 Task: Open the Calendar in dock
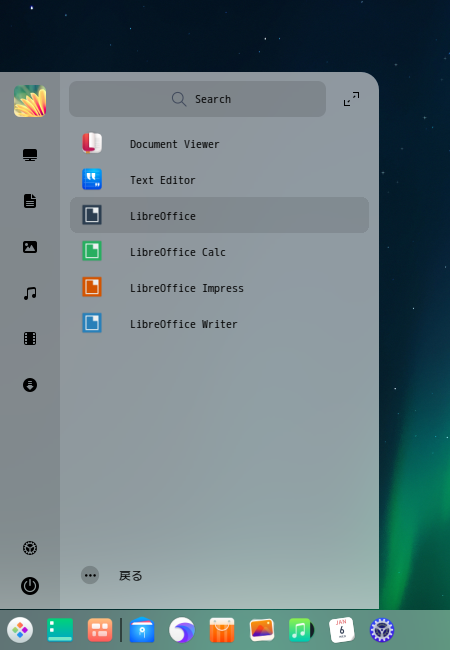pos(341,630)
